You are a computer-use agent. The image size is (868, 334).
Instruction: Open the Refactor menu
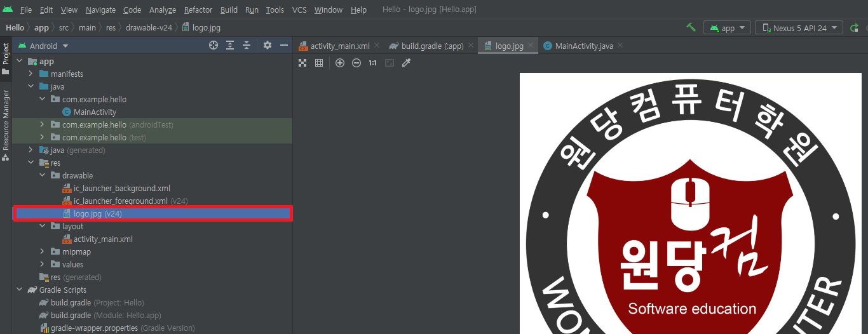pos(198,10)
